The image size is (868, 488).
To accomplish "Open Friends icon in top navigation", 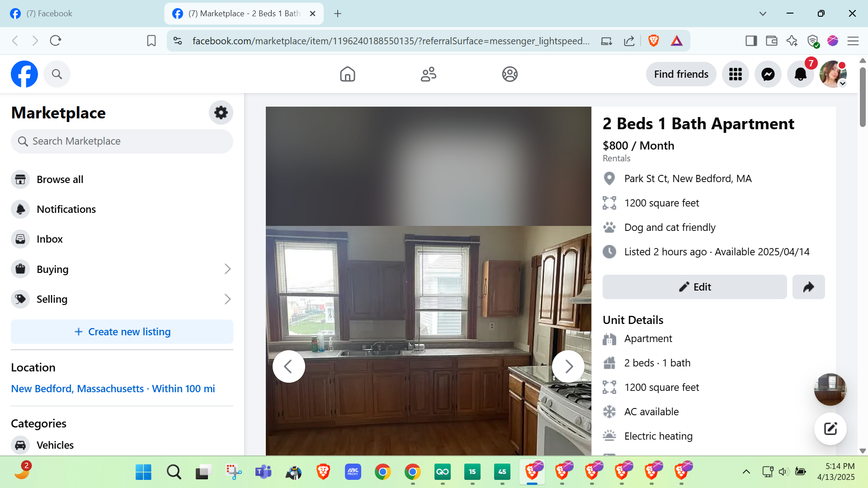I will (428, 74).
